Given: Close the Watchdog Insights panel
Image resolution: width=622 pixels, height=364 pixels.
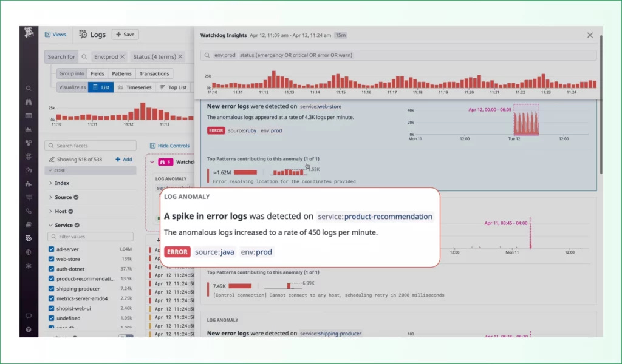Looking at the screenshot, I should click(590, 35).
